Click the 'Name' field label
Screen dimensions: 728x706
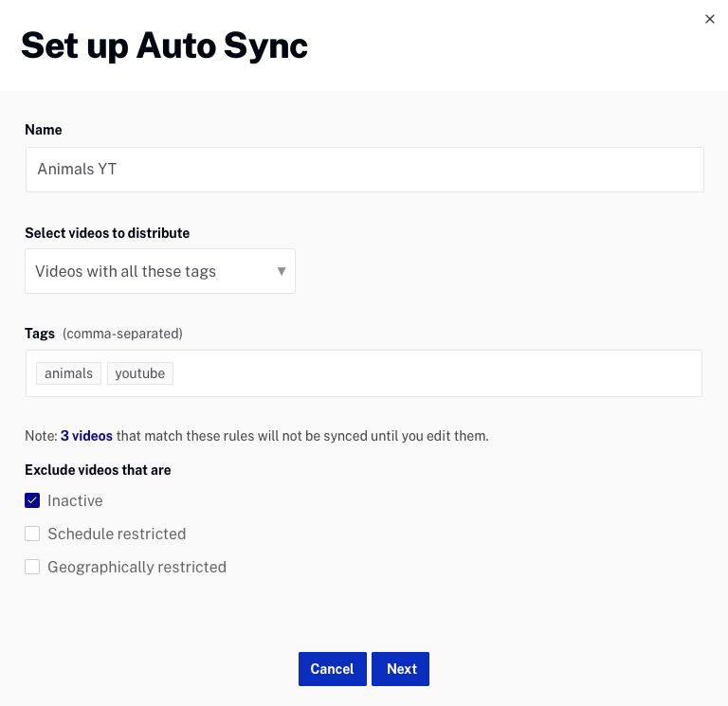[44, 130]
